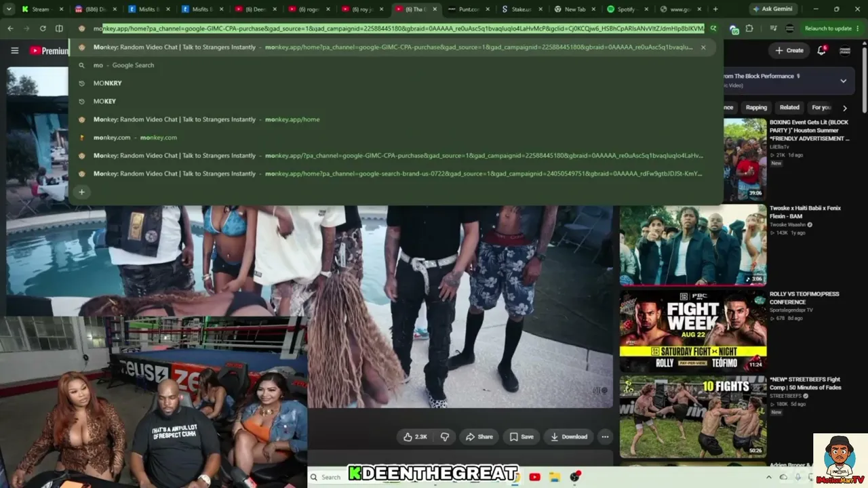Click the Download button
Viewport: 868px width, 488px height.
click(x=569, y=436)
